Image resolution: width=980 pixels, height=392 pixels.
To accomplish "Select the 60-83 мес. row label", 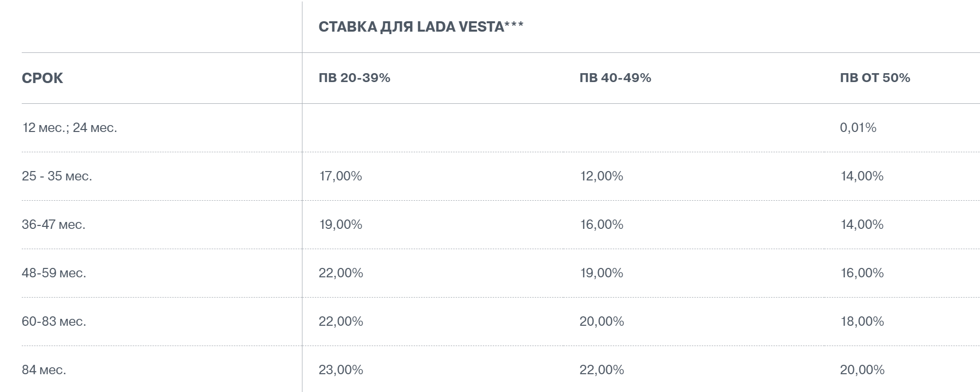I will (54, 321).
